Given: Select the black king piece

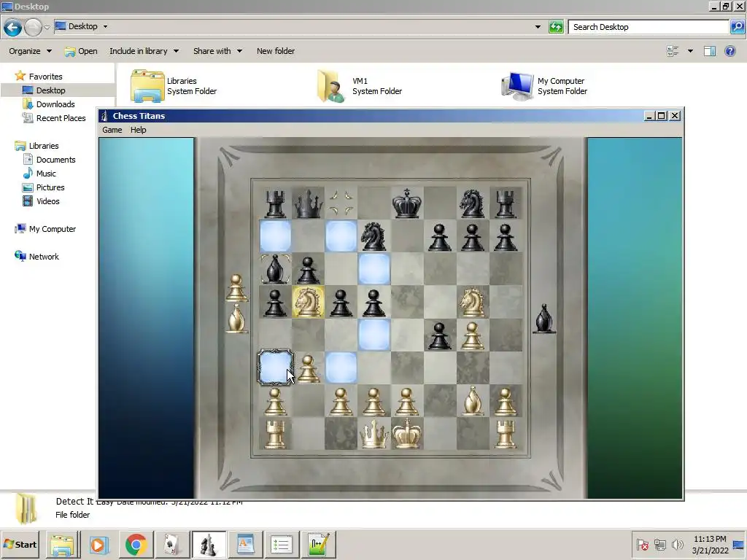Looking at the screenshot, I should tap(407, 203).
